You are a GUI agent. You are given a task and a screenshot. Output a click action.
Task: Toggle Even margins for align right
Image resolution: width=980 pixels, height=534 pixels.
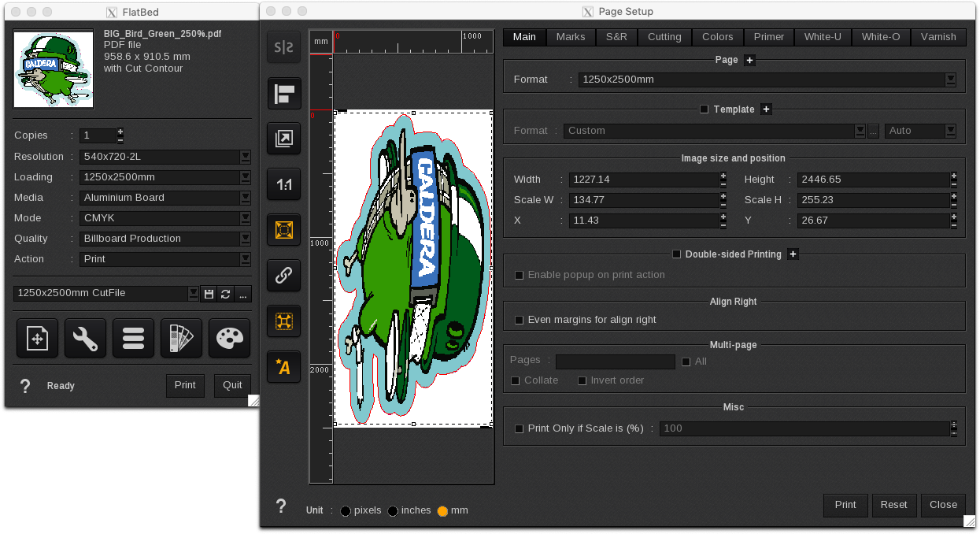point(519,320)
